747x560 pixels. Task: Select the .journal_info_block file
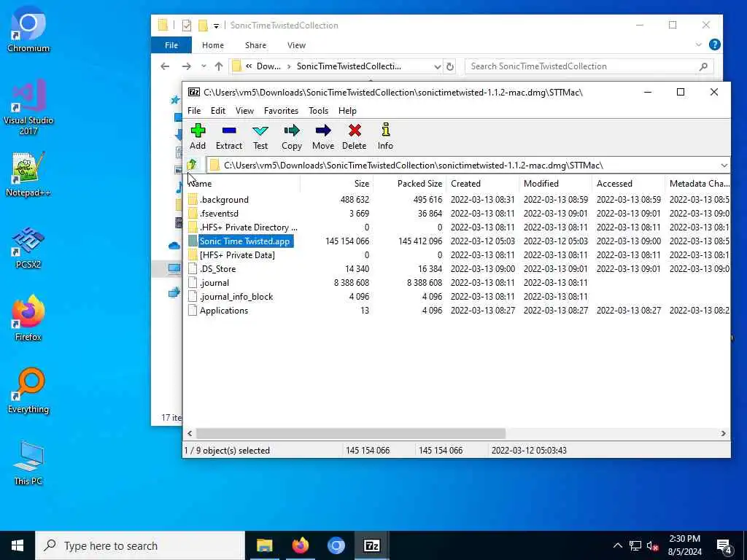click(x=236, y=296)
